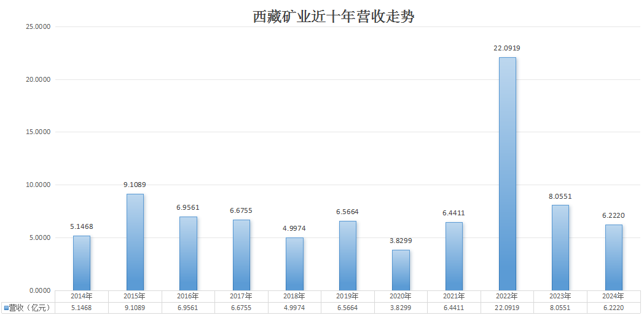Click data label 6.4411 above 2021 bar

[454, 213]
